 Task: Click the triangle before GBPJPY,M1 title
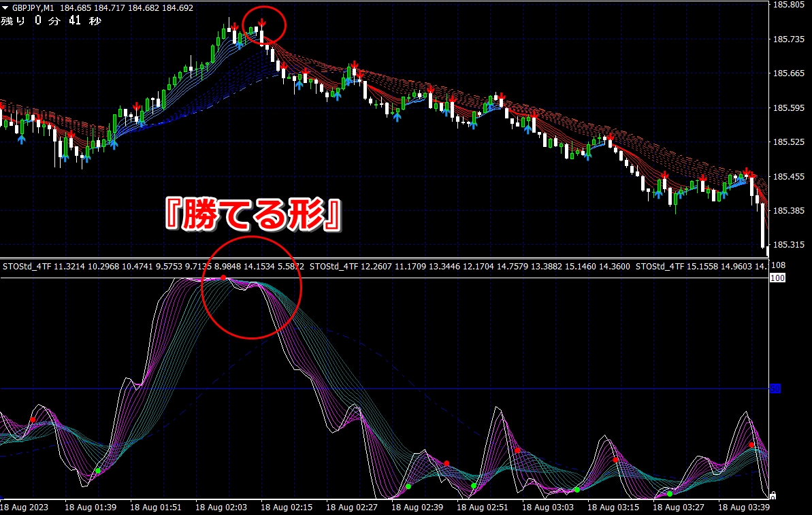coord(5,8)
